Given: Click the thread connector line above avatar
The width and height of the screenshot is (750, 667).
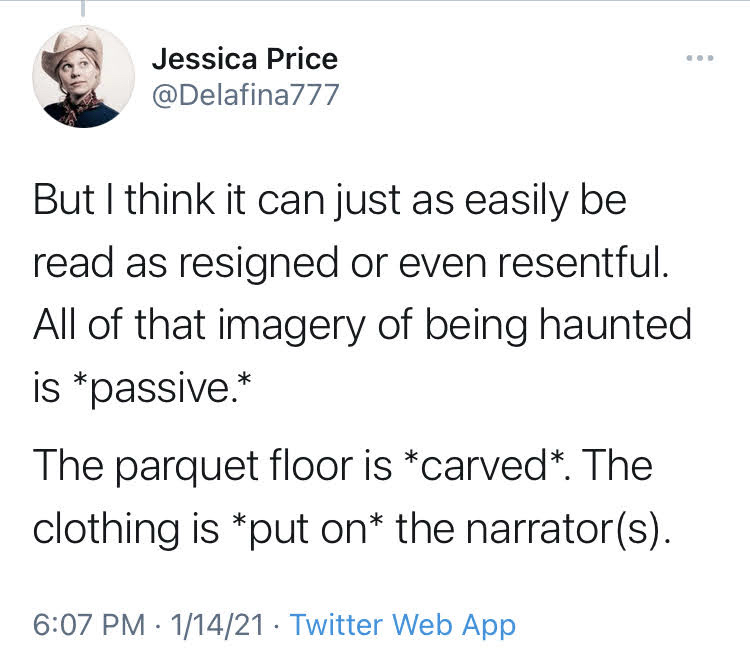Looking at the screenshot, I should [83, 10].
